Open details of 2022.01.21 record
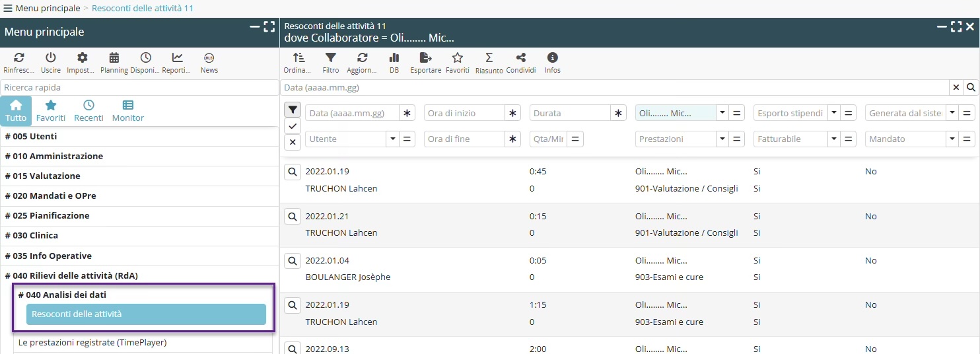 [293, 217]
